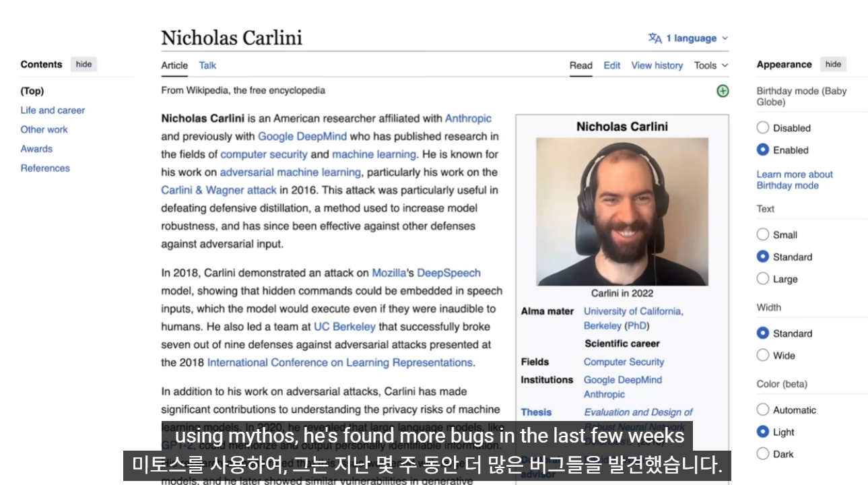Screen dimensions: 868x485
Task: Click the language translate icon
Action: 655,38
